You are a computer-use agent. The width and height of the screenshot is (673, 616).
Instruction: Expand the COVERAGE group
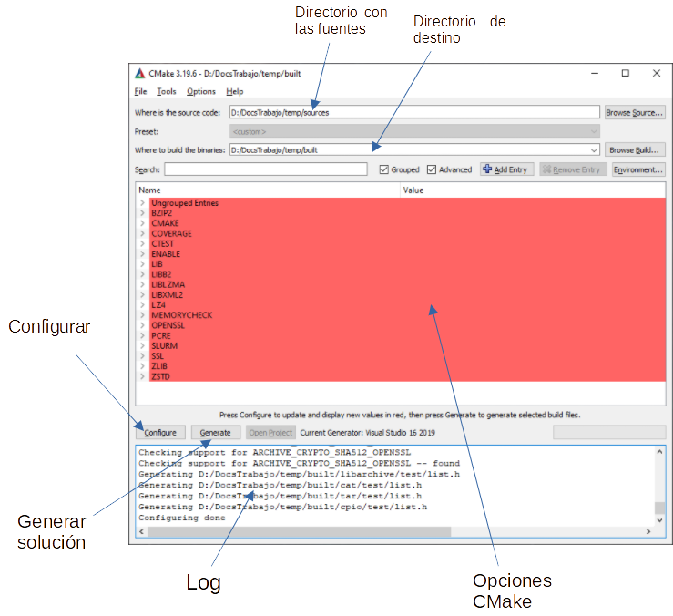(142, 233)
